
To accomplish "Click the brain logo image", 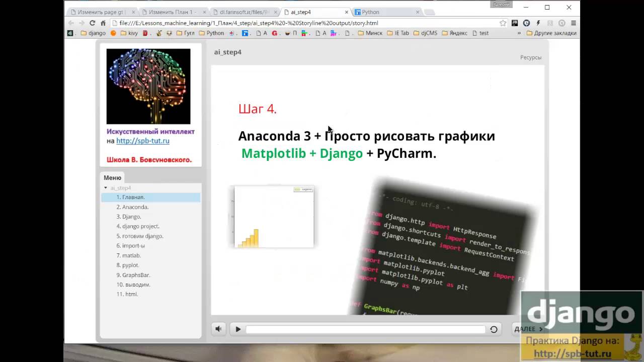I will point(148,86).
